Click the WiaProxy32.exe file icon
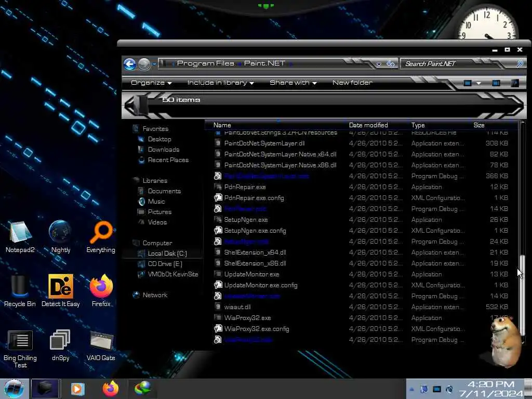Image resolution: width=532 pixels, height=399 pixels. coord(218,318)
